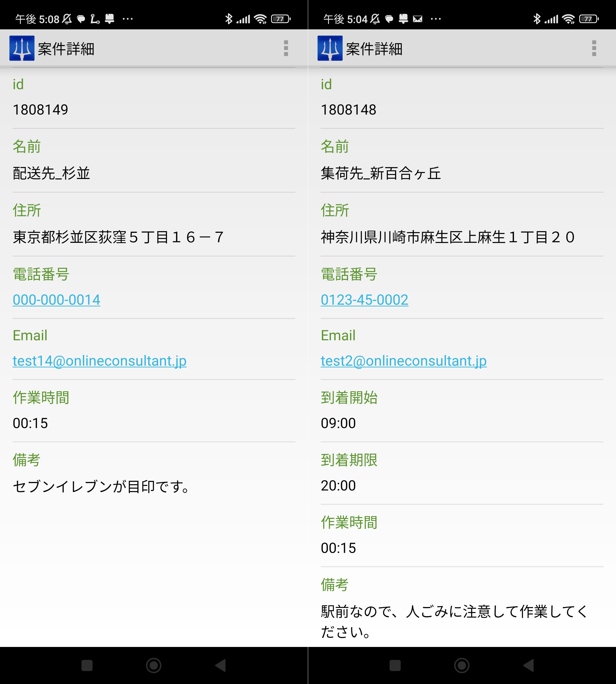Call phone number 000-000-0014
Screen dimensions: 616x684
coord(56,300)
